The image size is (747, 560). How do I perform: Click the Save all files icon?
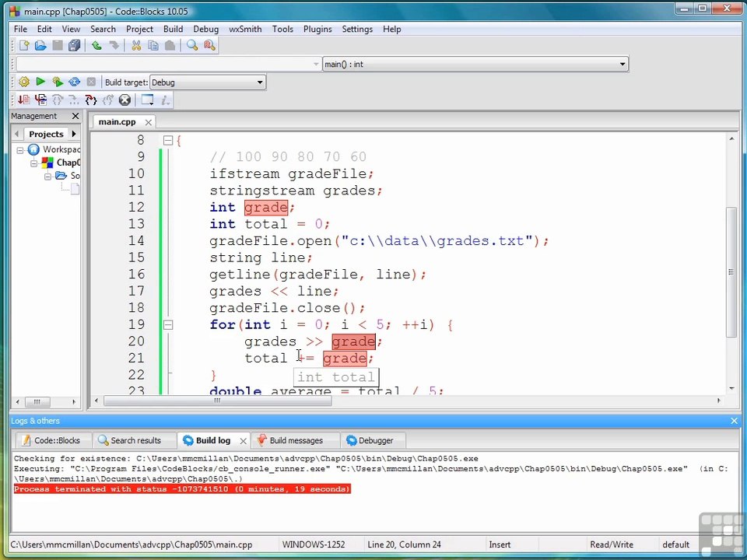(75, 46)
